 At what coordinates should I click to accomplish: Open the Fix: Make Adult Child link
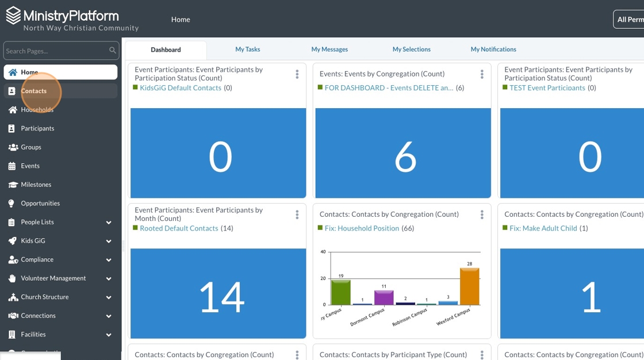(x=543, y=228)
